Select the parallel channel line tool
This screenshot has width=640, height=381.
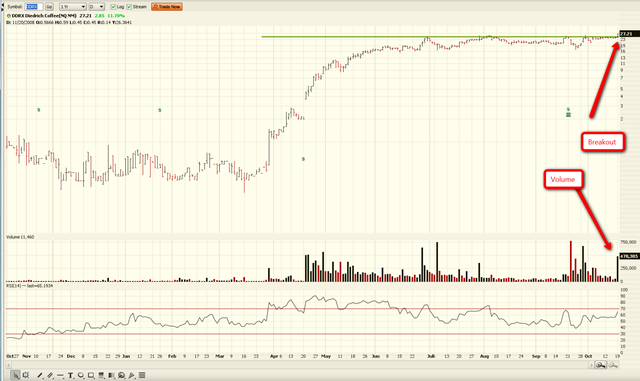(x=50, y=375)
